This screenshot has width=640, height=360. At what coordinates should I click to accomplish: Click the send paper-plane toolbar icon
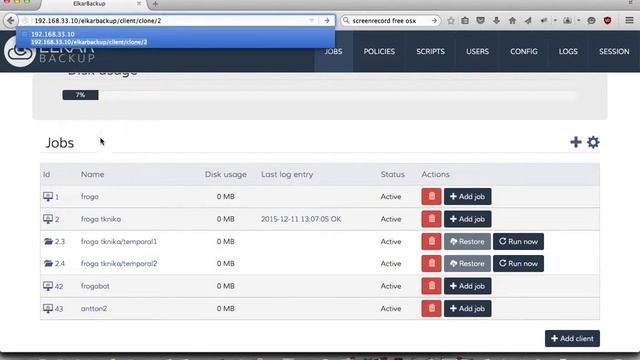coord(528,20)
